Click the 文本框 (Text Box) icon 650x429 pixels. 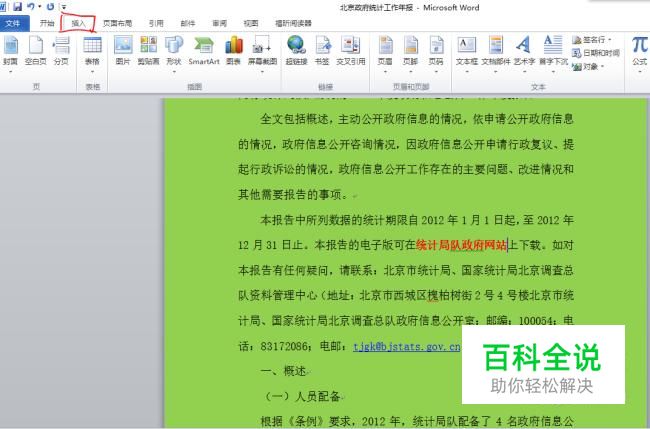pos(467,45)
